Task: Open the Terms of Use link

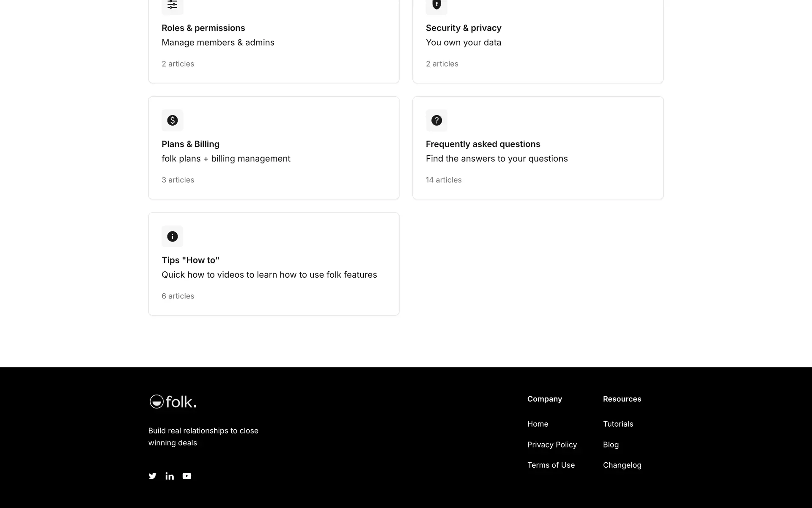Action: click(x=551, y=465)
